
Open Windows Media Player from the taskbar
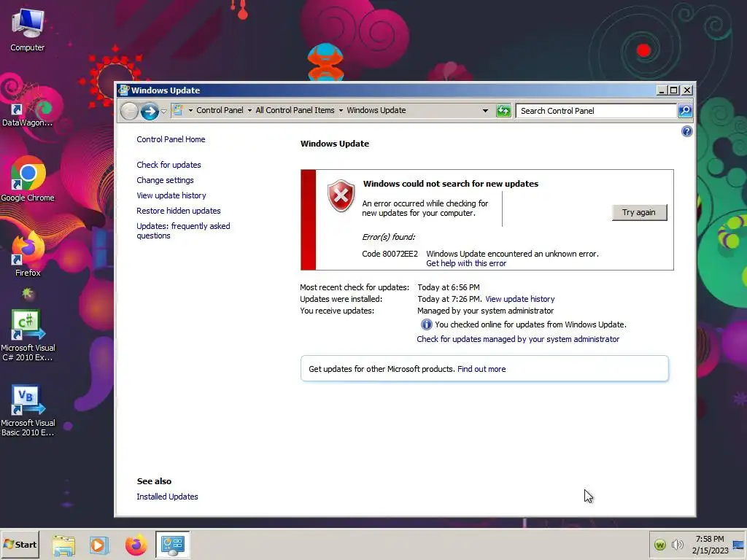(99, 545)
